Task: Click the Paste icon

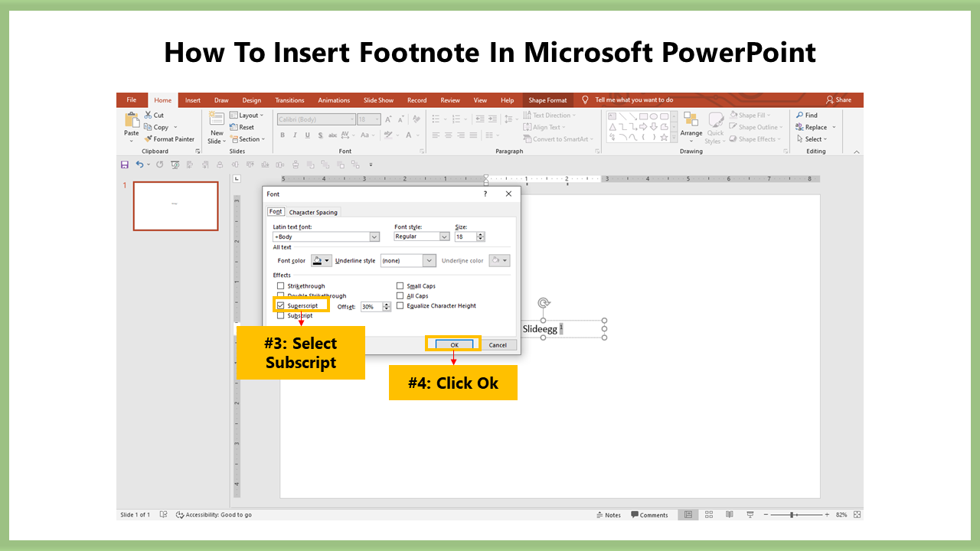Action: pyautogui.click(x=131, y=119)
